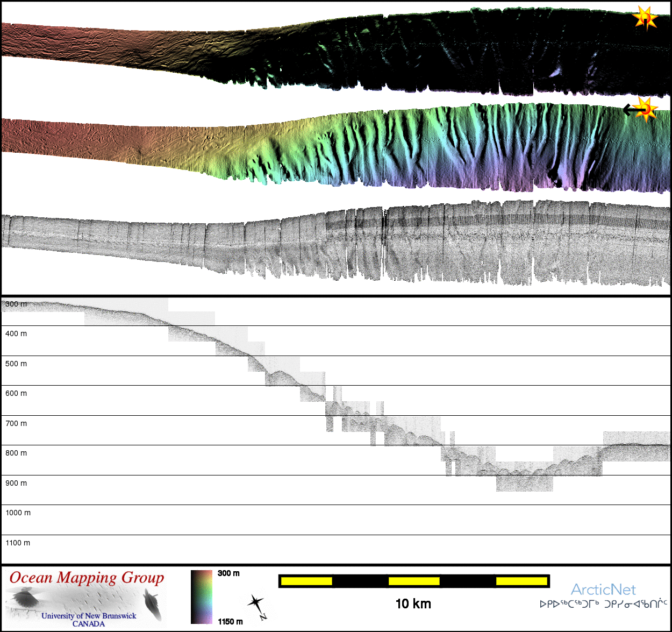The width and height of the screenshot is (672, 632).
Task: Click the 1150 m legend label
Action: coord(230,622)
